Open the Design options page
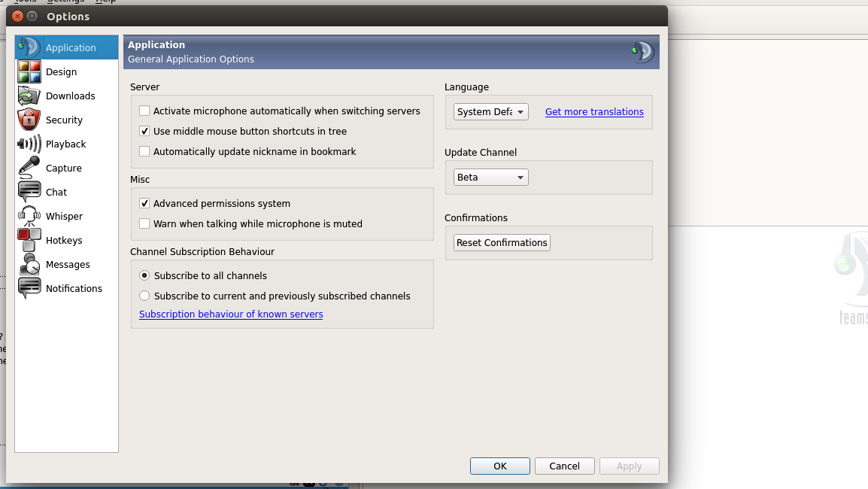Image resolution: width=868 pixels, height=489 pixels. 66,72
